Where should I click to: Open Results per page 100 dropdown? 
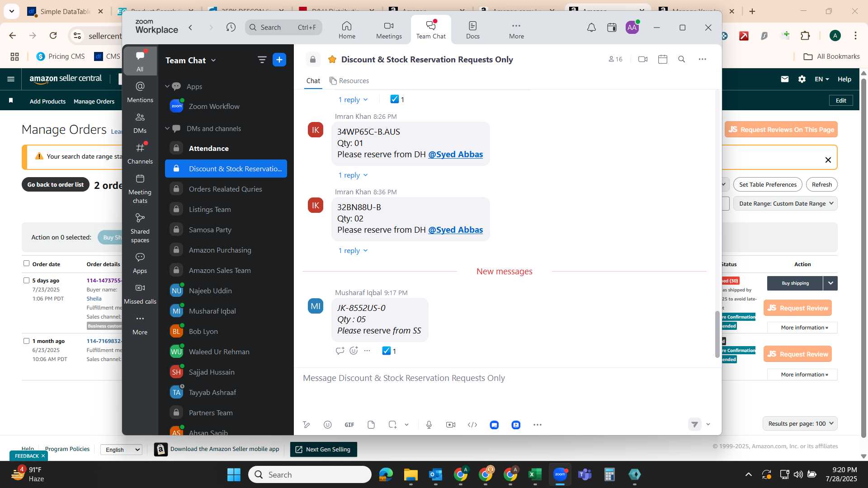pos(800,423)
